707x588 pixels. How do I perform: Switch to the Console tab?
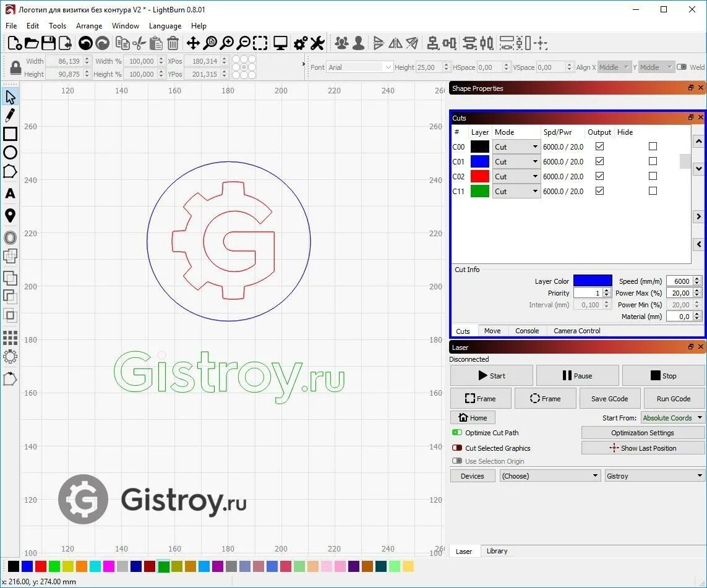(526, 331)
